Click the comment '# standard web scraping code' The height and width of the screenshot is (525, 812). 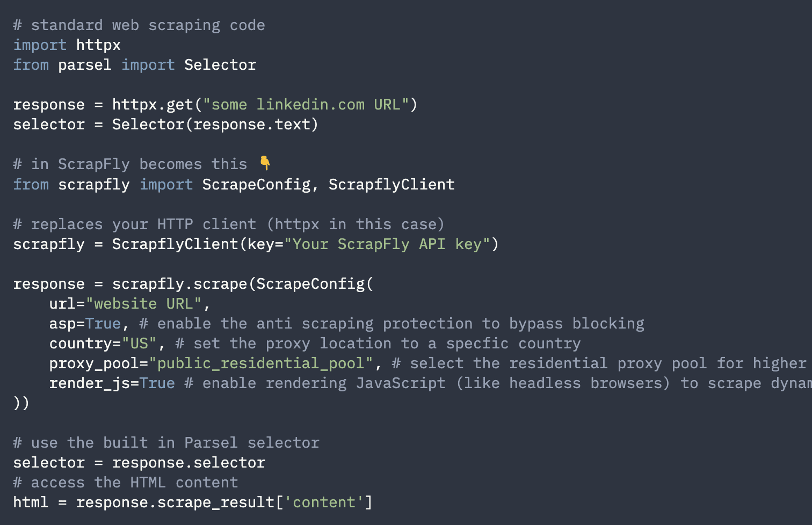pyautogui.click(x=139, y=25)
